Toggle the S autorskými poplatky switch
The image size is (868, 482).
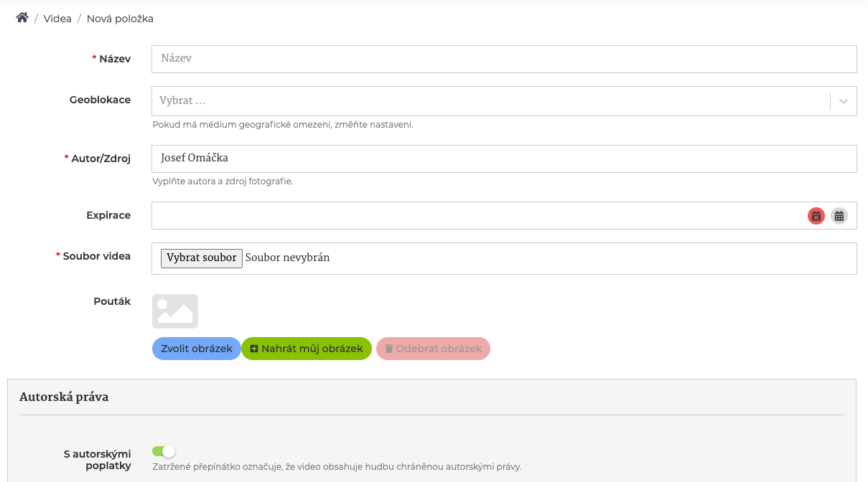[164, 451]
